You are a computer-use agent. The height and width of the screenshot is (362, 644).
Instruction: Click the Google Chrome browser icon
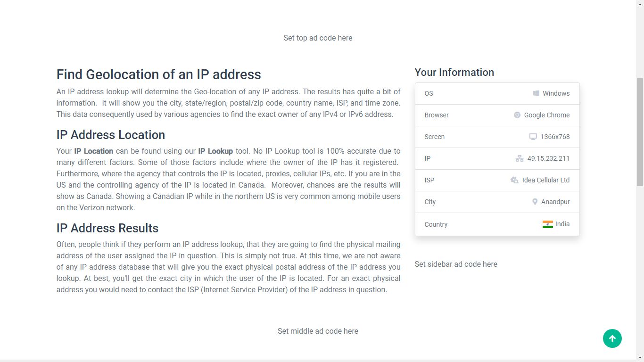tap(517, 115)
